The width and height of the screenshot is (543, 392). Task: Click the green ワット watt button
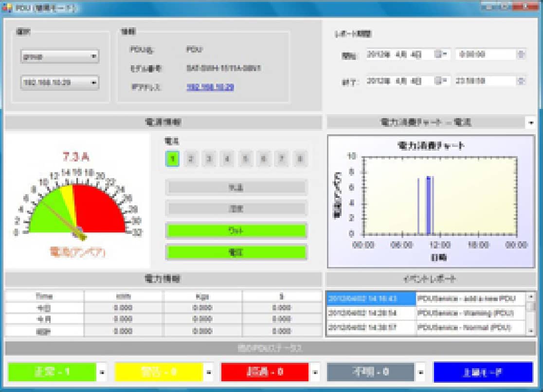236,231
